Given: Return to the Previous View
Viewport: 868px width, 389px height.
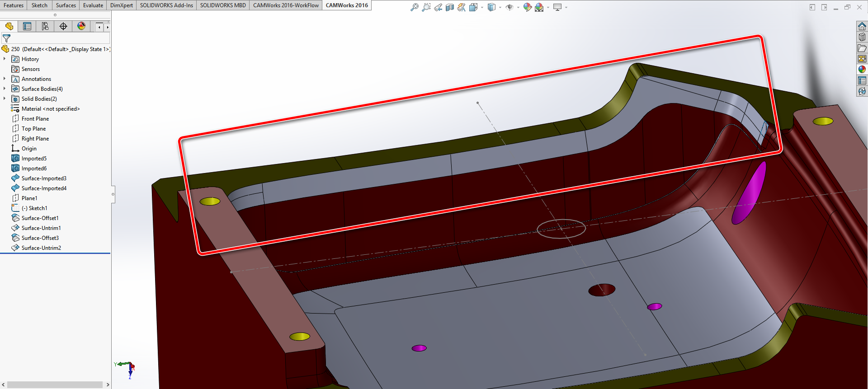Looking at the screenshot, I should (438, 7).
